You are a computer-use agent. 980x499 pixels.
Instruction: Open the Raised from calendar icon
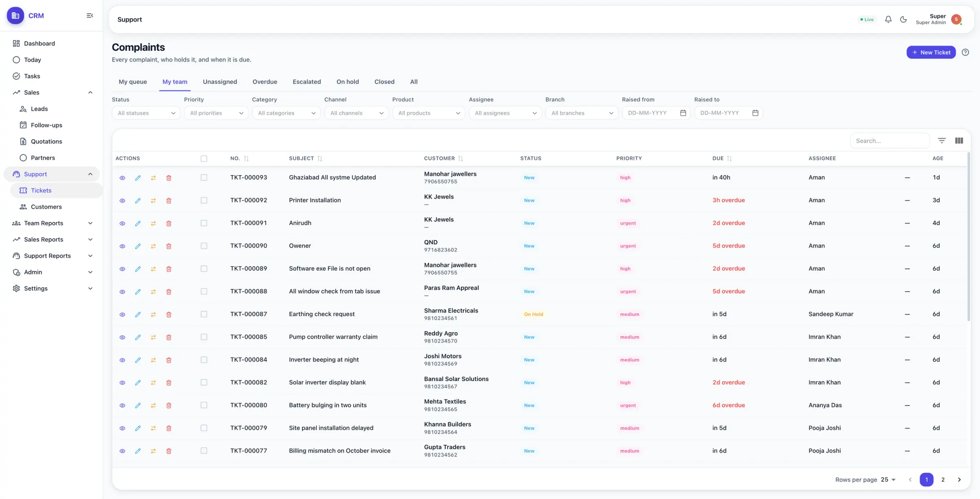click(683, 113)
